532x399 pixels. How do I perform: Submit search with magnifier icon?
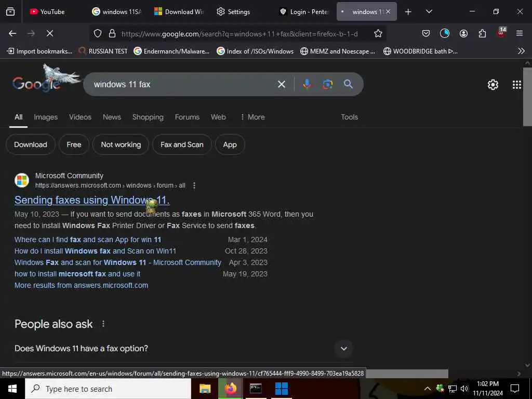(x=348, y=84)
